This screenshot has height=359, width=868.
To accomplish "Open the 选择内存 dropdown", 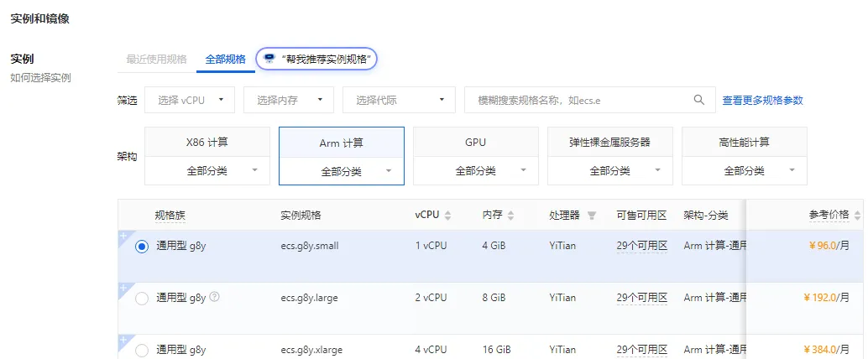I will (289, 100).
